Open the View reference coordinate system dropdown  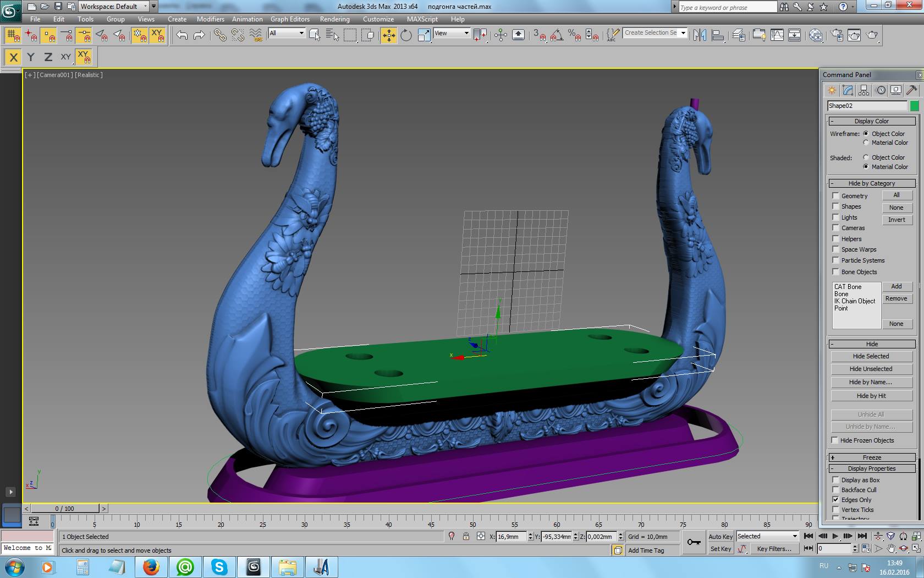point(452,33)
